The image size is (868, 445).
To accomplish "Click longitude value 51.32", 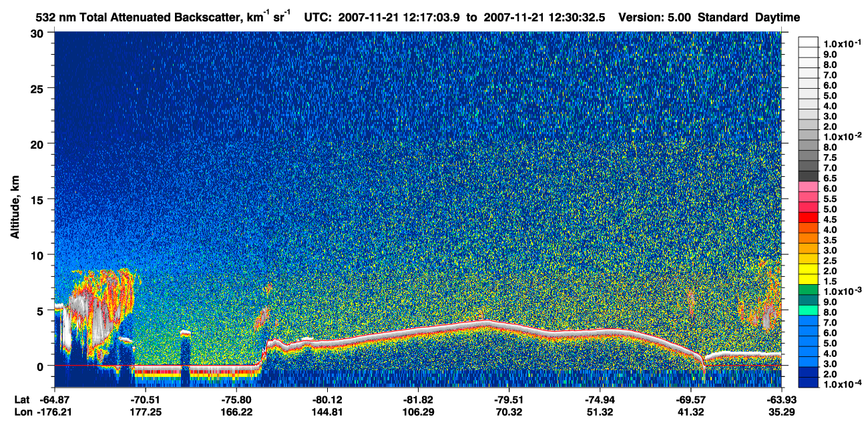I will 600,412.
